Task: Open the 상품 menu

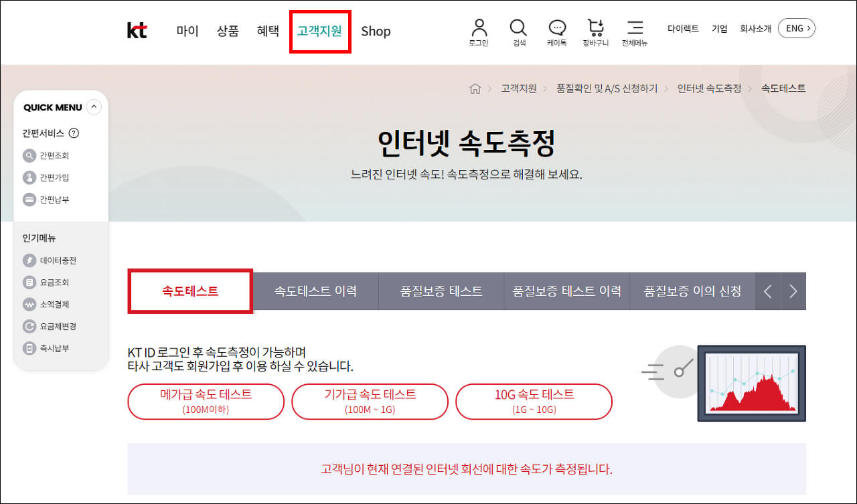Action: 228,31
